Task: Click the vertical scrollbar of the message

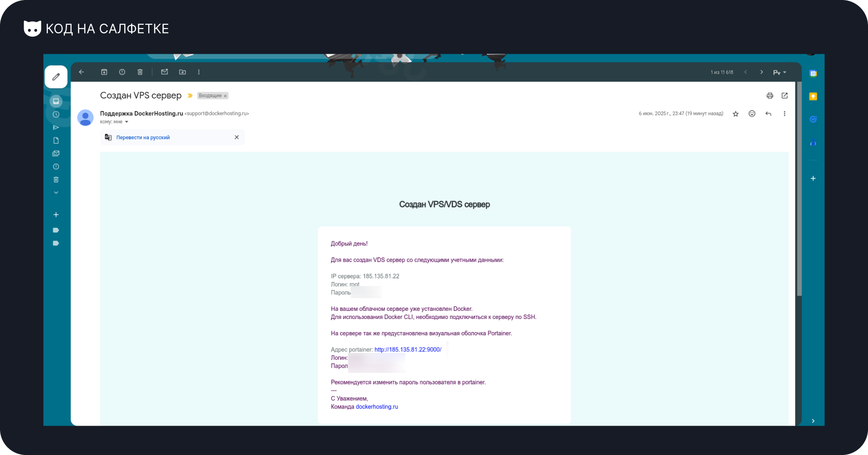Action: tap(799, 189)
